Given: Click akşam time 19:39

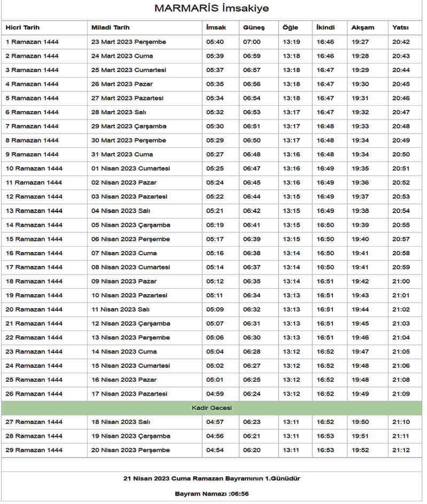Looking at the screenshot, I should (x=360, y=225).
